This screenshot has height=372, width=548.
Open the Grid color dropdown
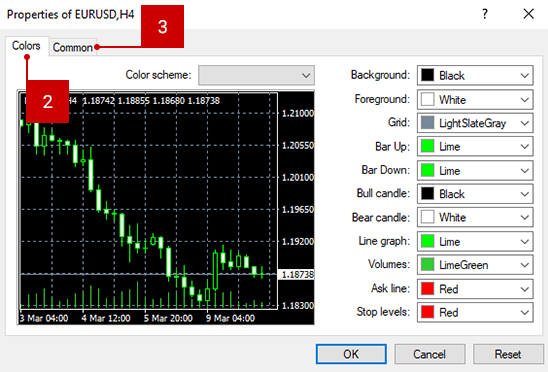475,123
